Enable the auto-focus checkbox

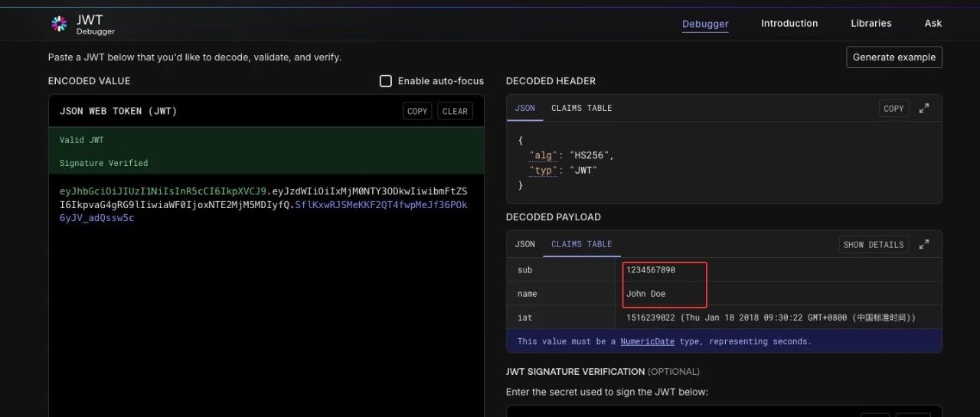point(386,81)
